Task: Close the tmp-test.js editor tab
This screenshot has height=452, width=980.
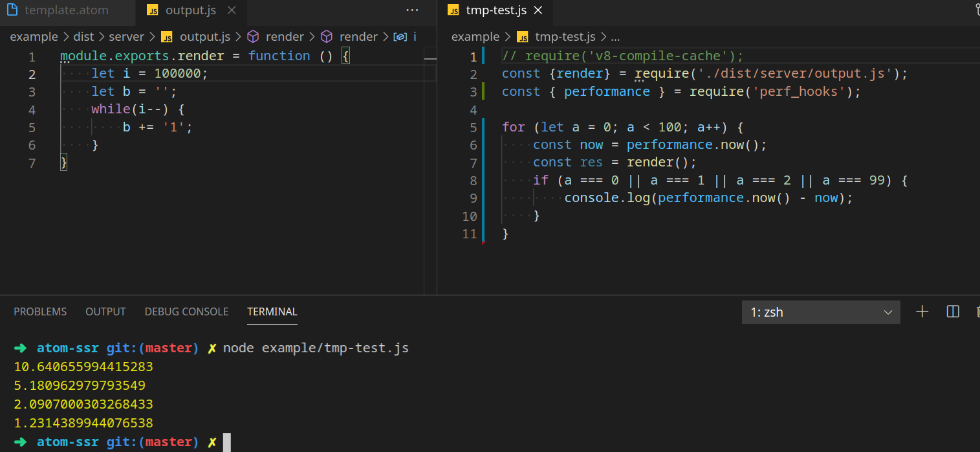Action: 538,10
